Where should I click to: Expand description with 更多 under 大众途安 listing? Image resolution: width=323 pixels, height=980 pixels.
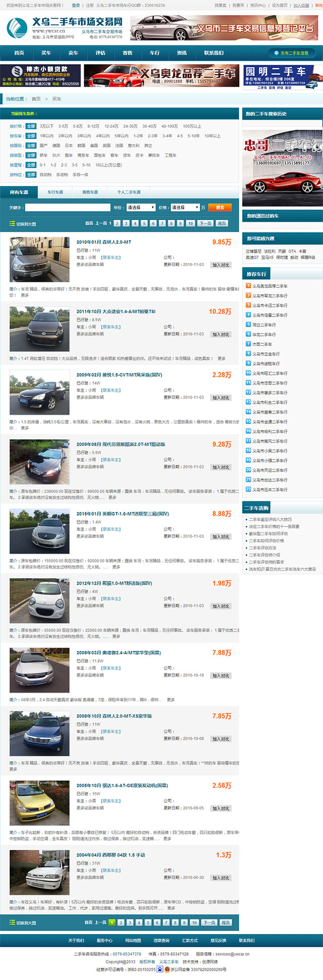click(x=222, y=358)
